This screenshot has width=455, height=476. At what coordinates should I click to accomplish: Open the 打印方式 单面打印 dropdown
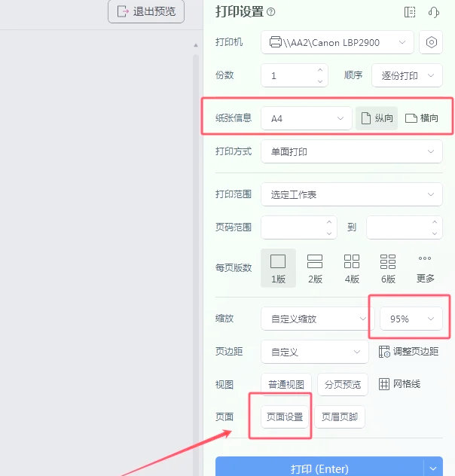[x=352, y=151]
